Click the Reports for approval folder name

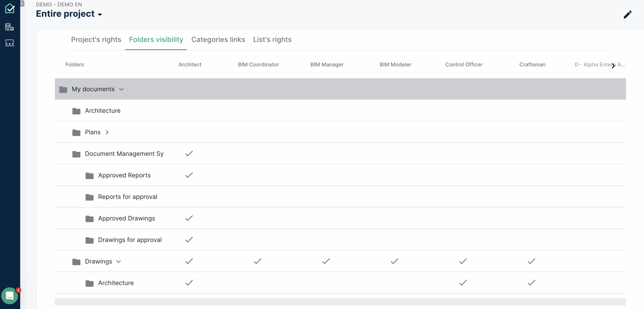[x=128, y=197]
